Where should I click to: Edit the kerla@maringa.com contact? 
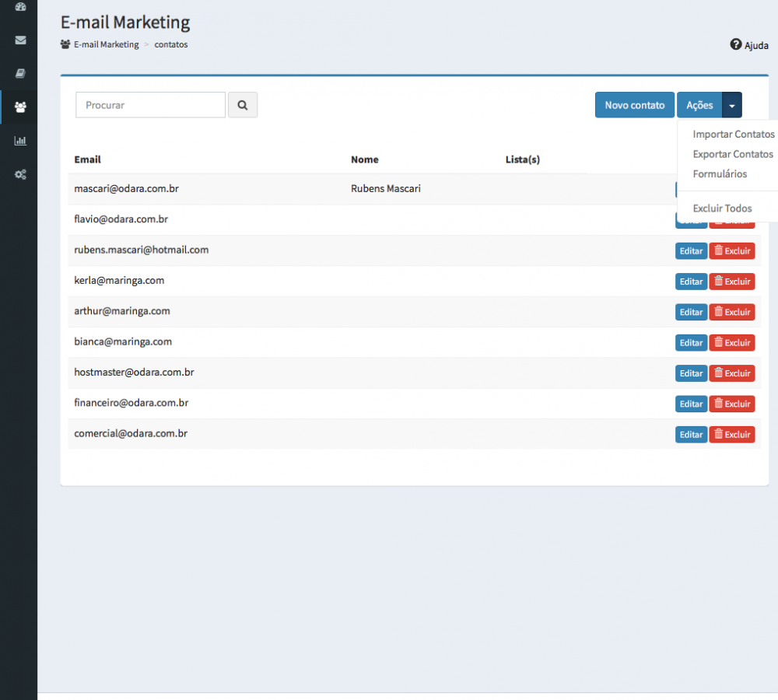coord(691,282)
